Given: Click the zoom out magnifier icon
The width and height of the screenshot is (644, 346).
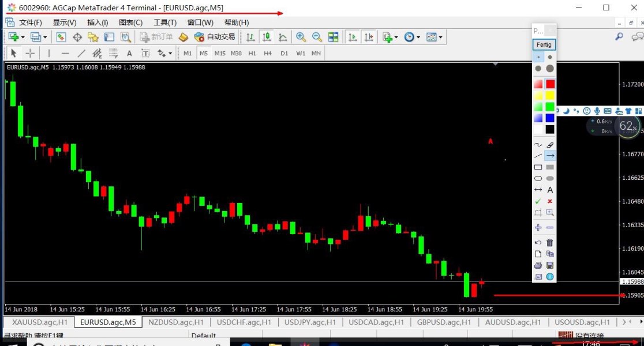Looking at the screenshot, I should pyautogui.click(x=317, y=37).
